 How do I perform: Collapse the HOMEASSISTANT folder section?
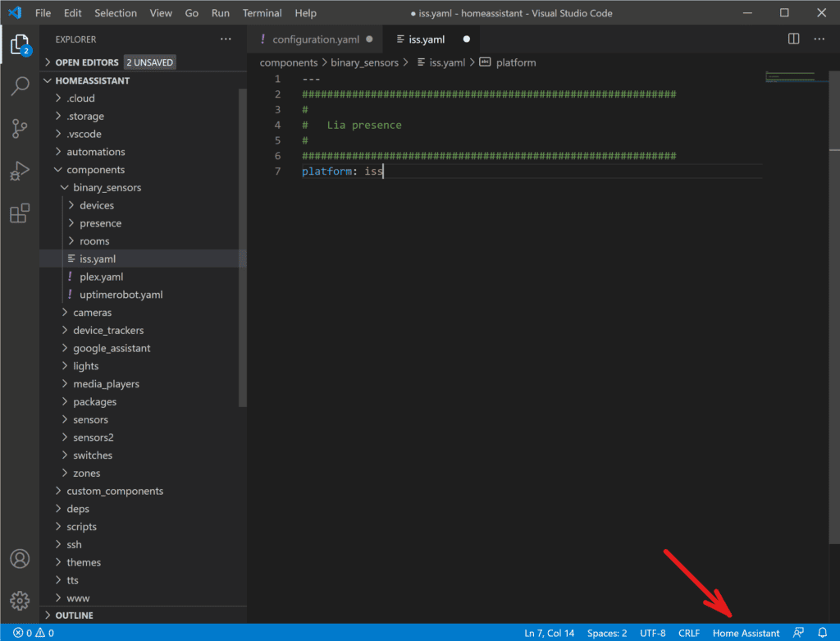[144, 80]
